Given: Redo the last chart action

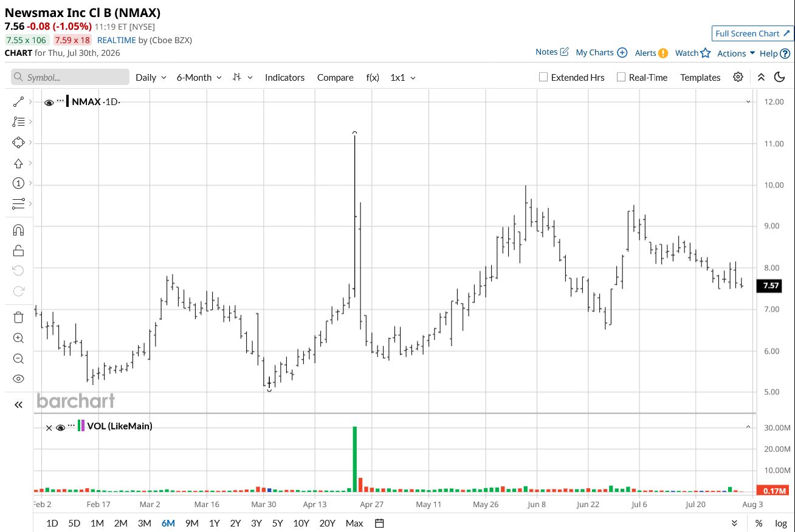Looking at the screenshot, I should [x=18, y=291].
